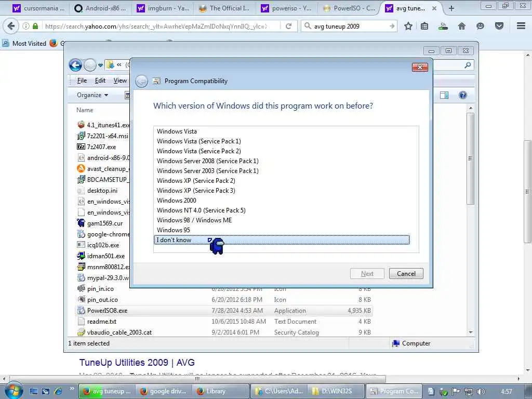Screen dimensions: 532x399
Task: Choose Windows Server 2003 (Service Pack 1)
Action: [x=208, y=170]
